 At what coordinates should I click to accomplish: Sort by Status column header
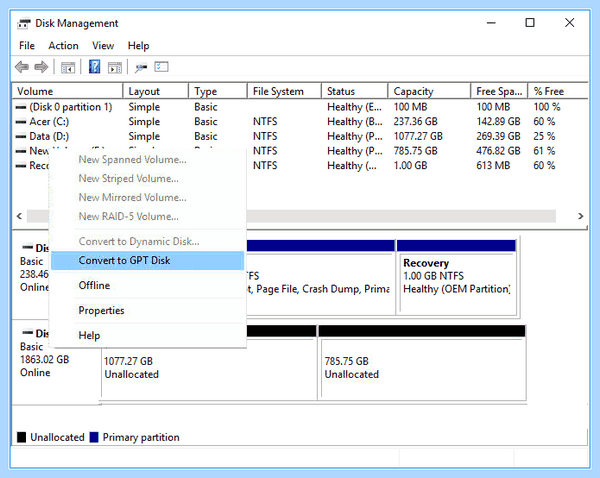[x=355, y=91]
